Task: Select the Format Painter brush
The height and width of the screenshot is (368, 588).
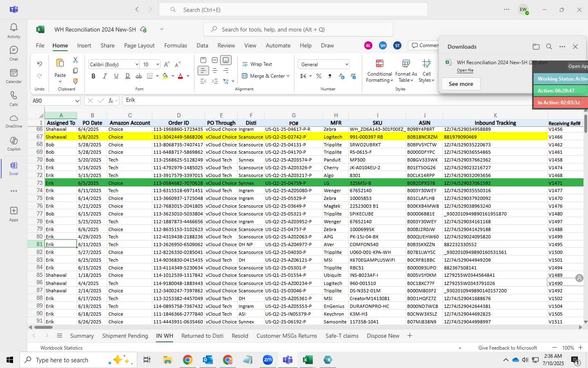Action: pyautogui.click(x=75, y=81)
